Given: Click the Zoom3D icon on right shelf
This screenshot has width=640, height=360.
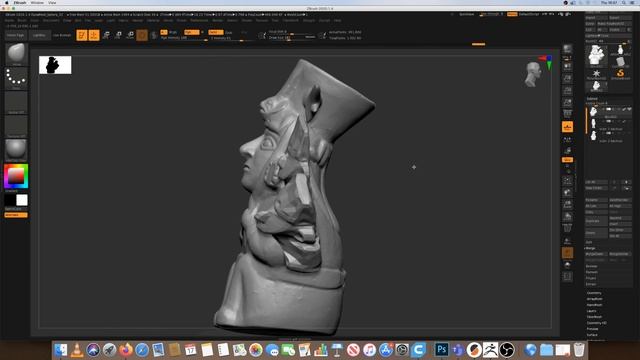Looking at the screenshot, I should (x=567, y=204).
